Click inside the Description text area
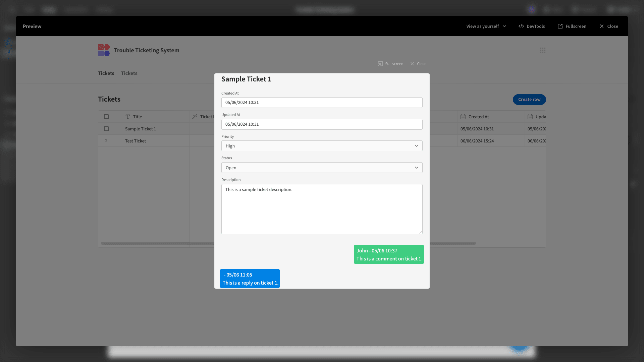 point(322,209)
